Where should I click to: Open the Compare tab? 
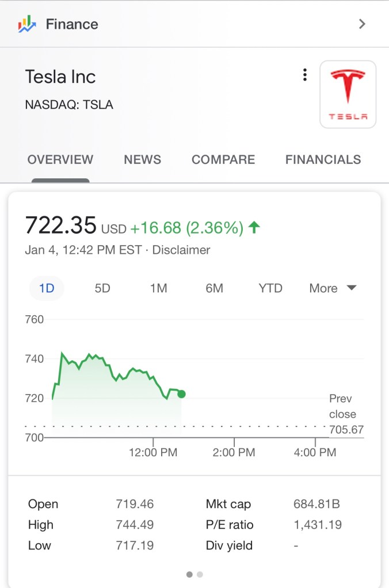tap(223, 160)
